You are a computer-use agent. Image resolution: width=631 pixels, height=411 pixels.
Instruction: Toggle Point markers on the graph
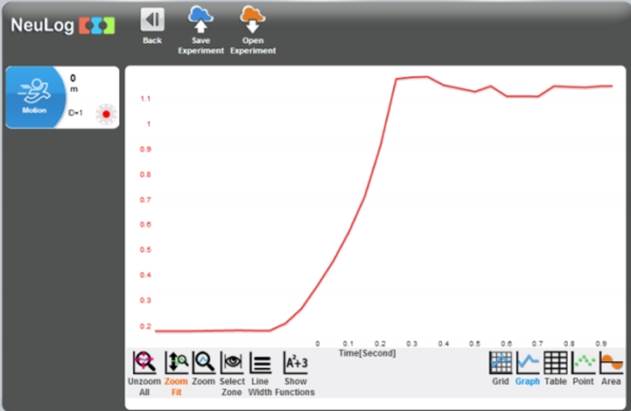coord(583,362)
